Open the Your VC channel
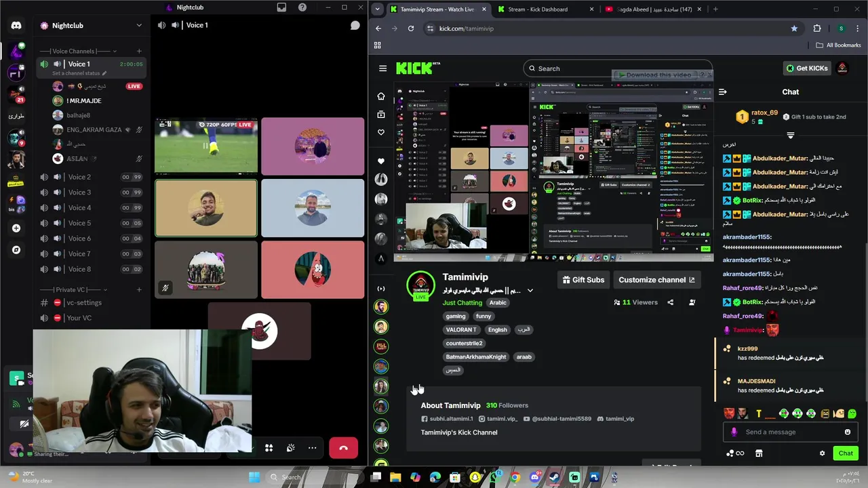The image size is (868, 488). (91, 318)
